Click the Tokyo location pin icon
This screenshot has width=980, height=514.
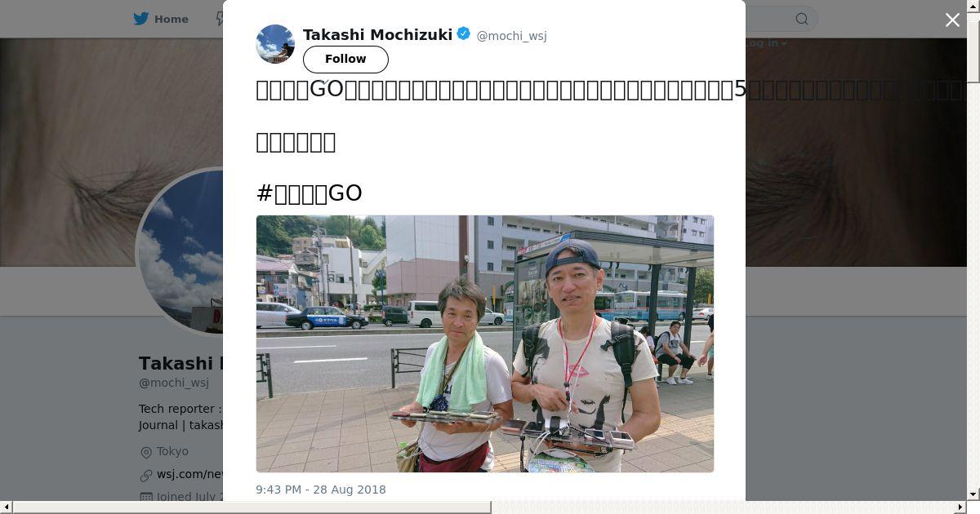click(146, 452)
